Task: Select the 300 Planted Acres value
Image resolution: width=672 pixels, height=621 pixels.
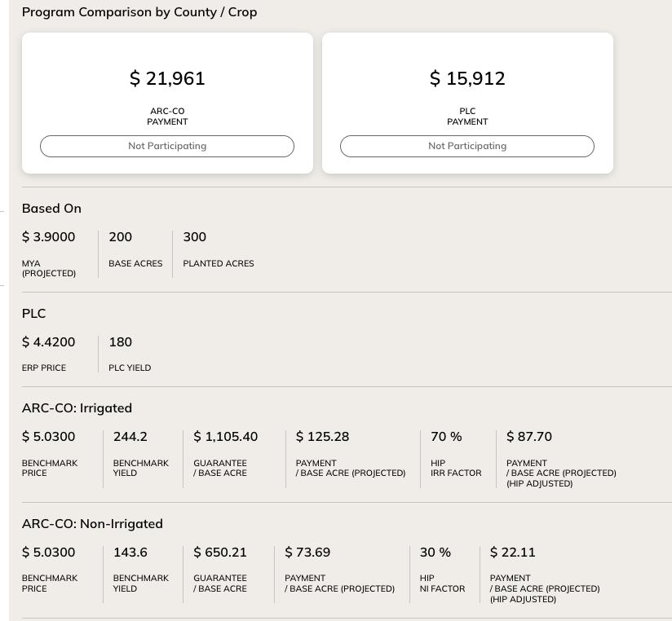Action: (x=194, y=237)
